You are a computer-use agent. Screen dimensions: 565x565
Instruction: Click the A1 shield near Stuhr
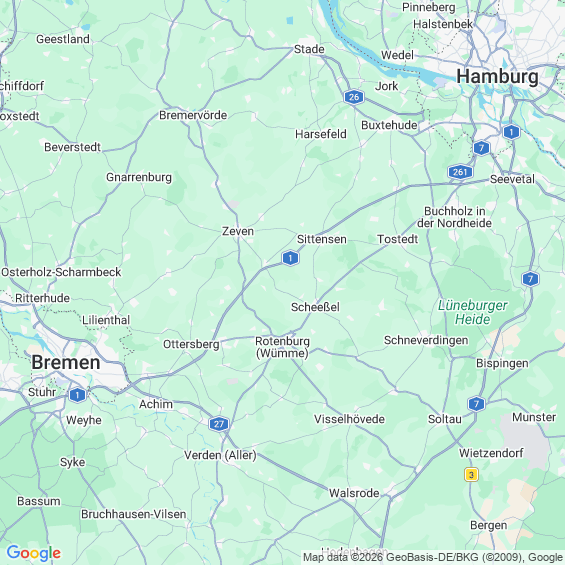pyautogui.click(x=77, y=395)
